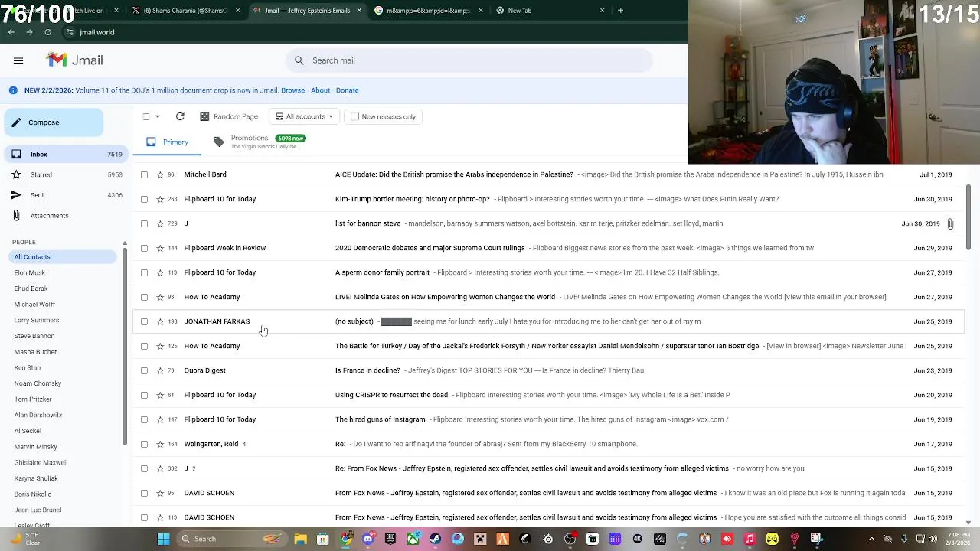Star the JONATHAN FARKAS email
The image size is (980, 551).
(x=160, y=321)
